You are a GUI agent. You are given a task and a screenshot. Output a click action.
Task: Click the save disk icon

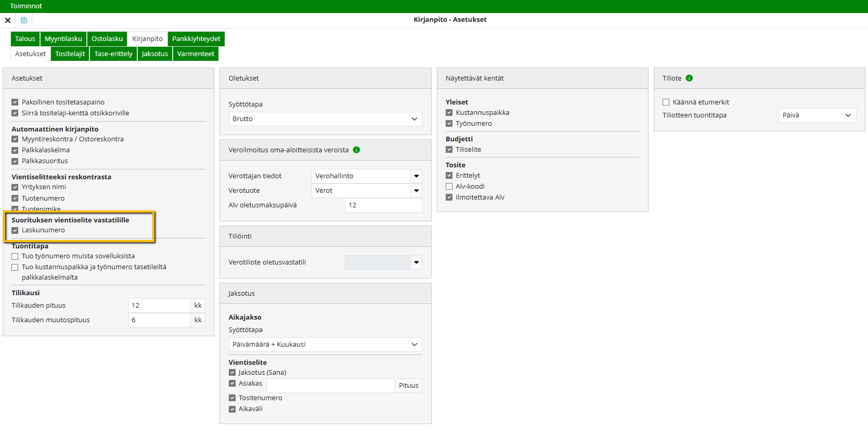pyautogui.click(x=24, y=20)
